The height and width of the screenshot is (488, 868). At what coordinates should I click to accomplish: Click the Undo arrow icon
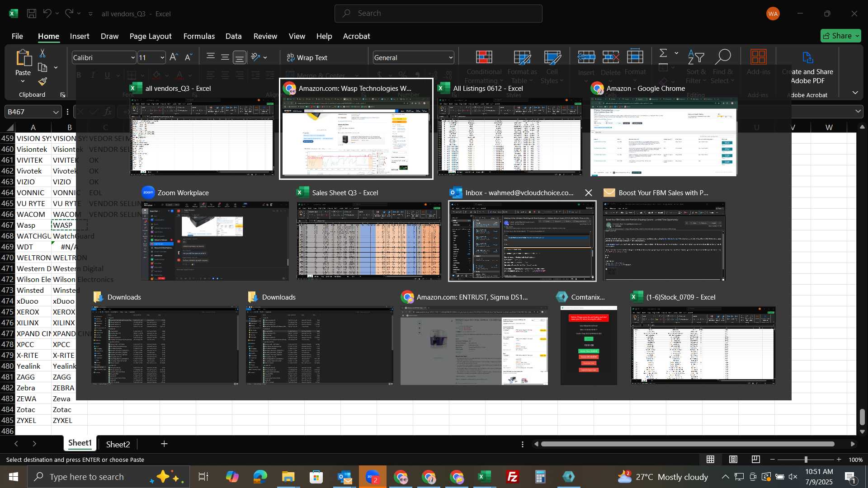coord(47,14)
